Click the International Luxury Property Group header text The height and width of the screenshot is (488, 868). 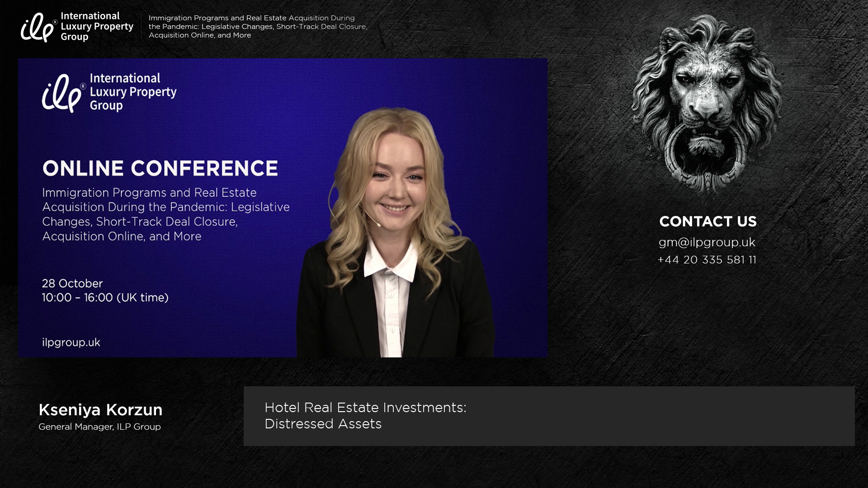click(x=97, y=26)
